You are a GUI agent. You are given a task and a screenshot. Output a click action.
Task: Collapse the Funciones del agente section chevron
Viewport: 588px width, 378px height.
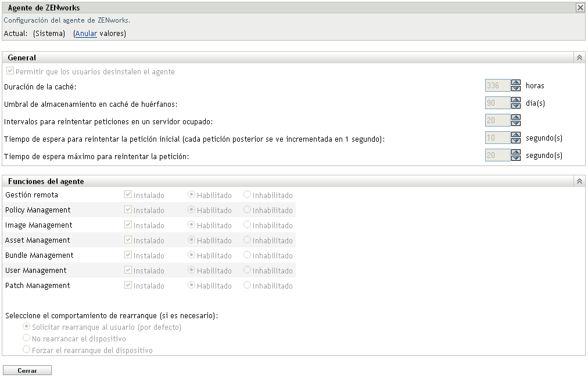click(x=579, y=181)
